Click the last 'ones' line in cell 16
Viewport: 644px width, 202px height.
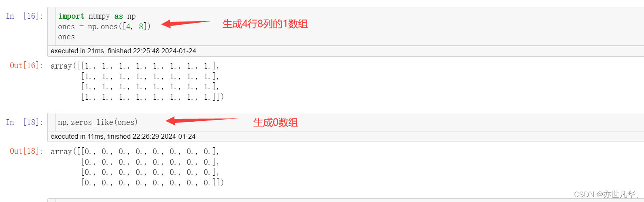tap(66, 37)
